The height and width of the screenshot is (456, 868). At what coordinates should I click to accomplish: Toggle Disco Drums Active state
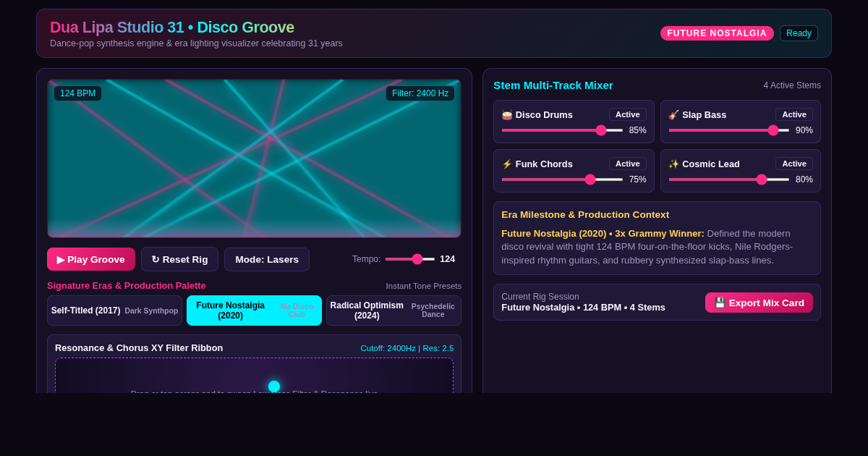pos(628,114)
